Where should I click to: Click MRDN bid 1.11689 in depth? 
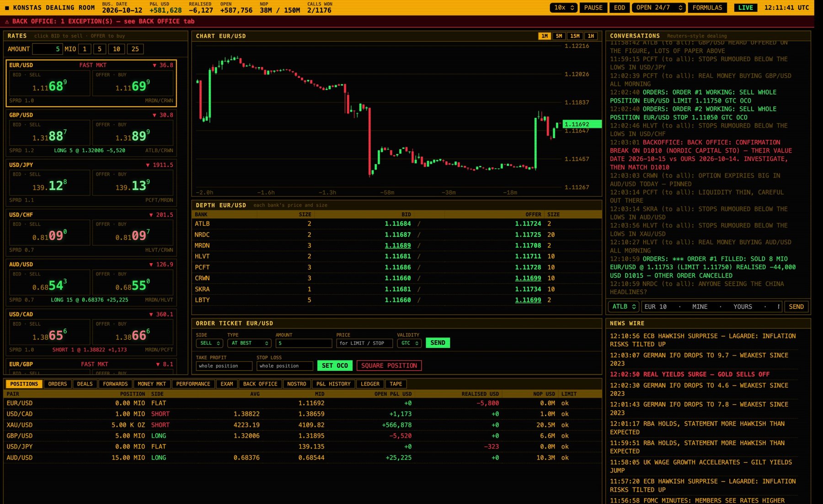point(397,245)
